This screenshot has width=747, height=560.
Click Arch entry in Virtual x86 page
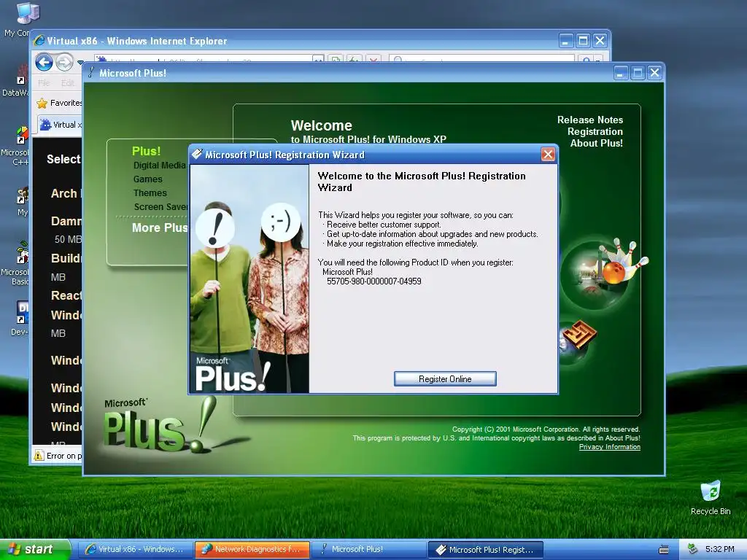66,193
